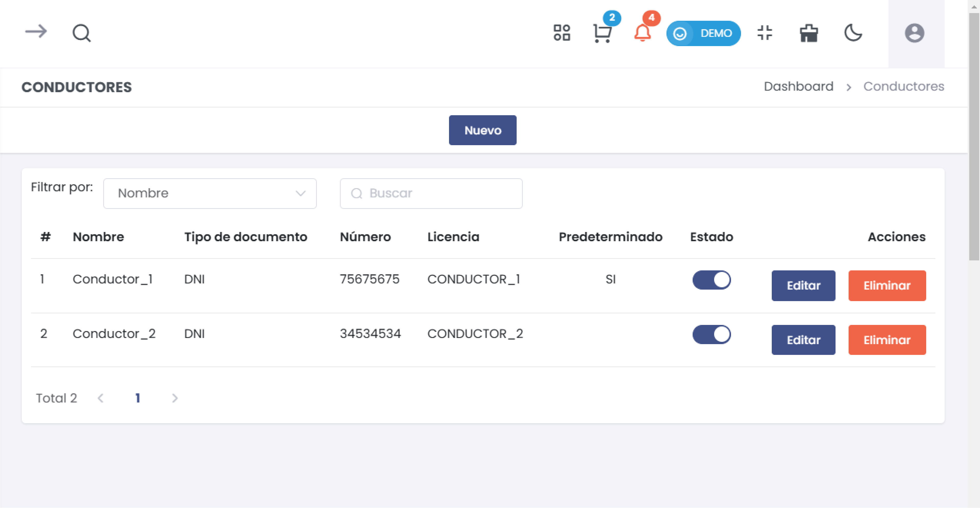980x508 pixels.
Task: Enable dark mode with the moon icon
Action: click(x=853, y=34)
